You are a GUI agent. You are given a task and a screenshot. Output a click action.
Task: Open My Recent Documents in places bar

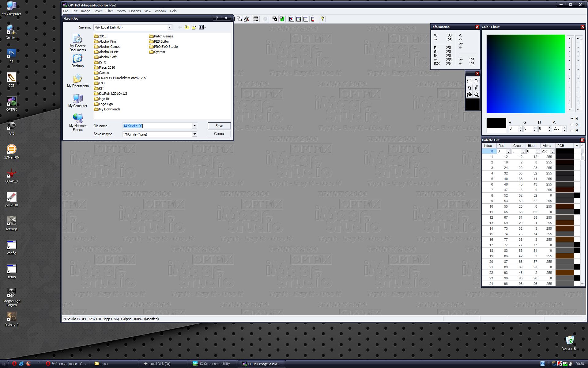tap(77, 43)
